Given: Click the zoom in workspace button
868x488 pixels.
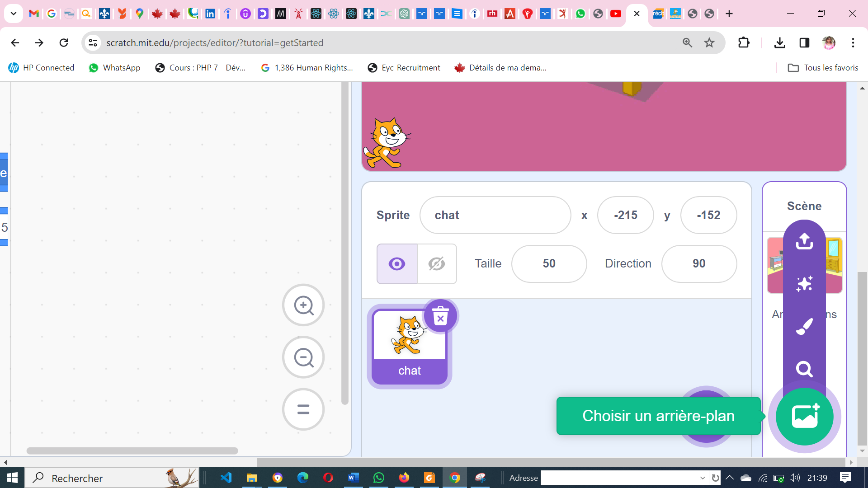Looking at the screenshot, I should (303, 305).
